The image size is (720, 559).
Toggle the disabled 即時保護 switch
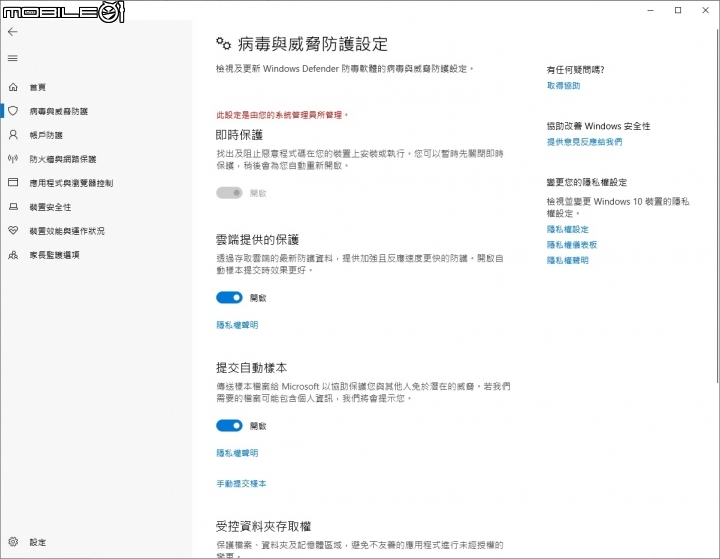pyautogui.click(x=229, y=193)
